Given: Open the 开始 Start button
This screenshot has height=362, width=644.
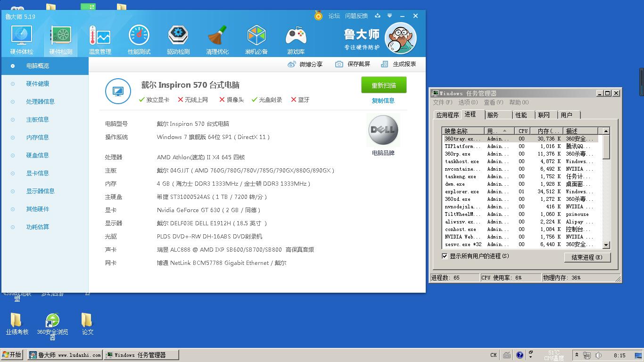Looking at the screenshot, I should 12,355.
